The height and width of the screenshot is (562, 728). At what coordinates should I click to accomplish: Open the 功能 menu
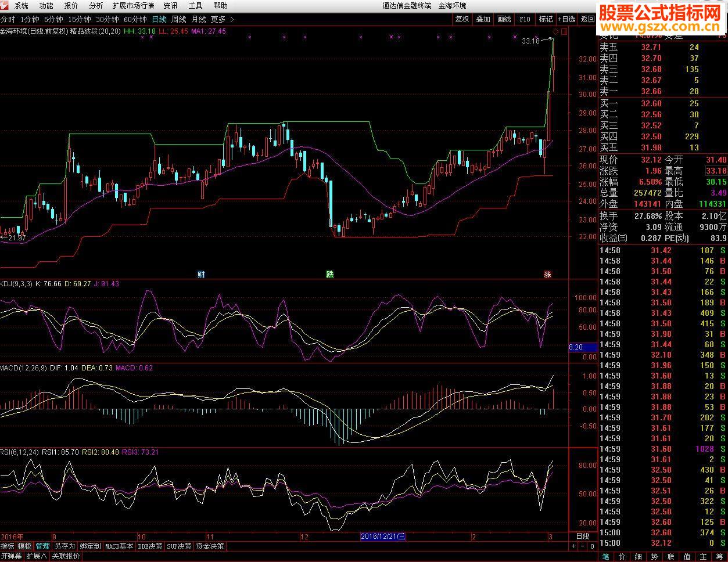[x=46, y=5]
